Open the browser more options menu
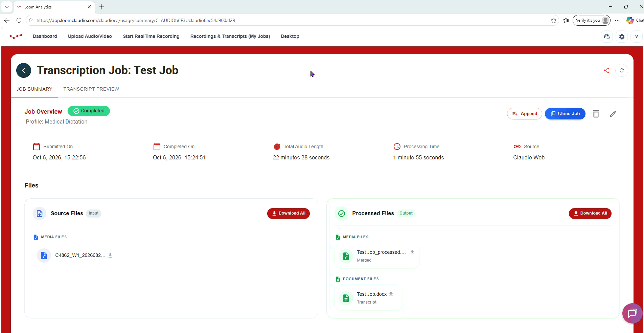 point(617,20)
